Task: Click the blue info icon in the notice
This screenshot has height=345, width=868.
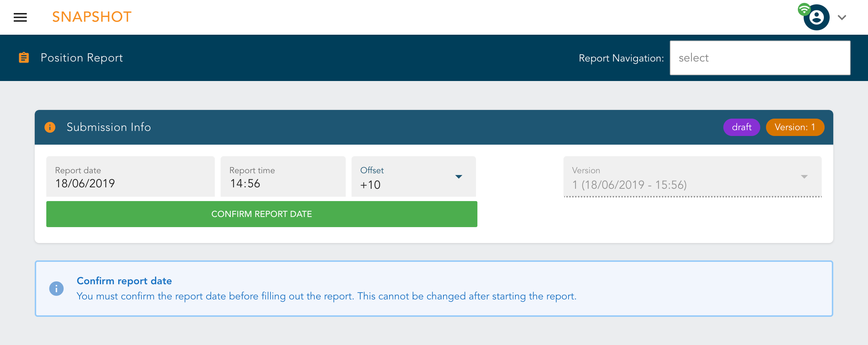Action: [x=56, y=289]
